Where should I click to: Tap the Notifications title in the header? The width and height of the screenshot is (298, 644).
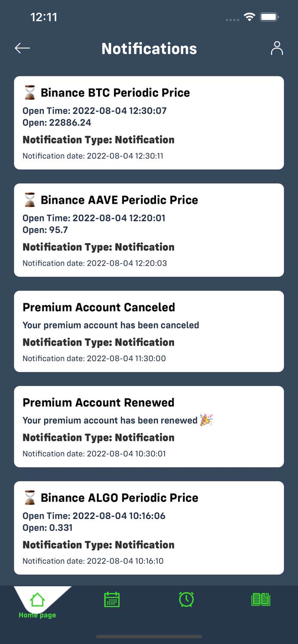149,48
